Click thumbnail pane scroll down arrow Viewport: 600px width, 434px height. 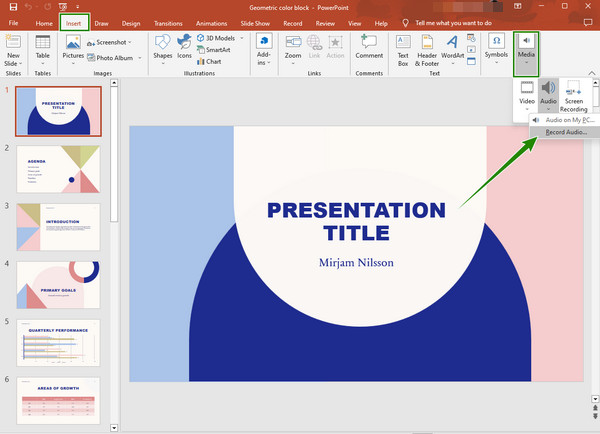pyautogui.click(x=114, y=428)
